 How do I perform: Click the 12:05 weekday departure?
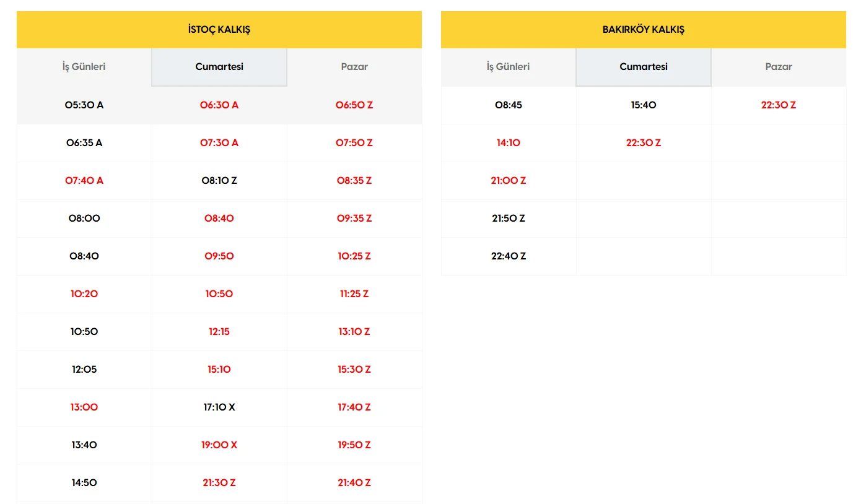click(84, 370)
